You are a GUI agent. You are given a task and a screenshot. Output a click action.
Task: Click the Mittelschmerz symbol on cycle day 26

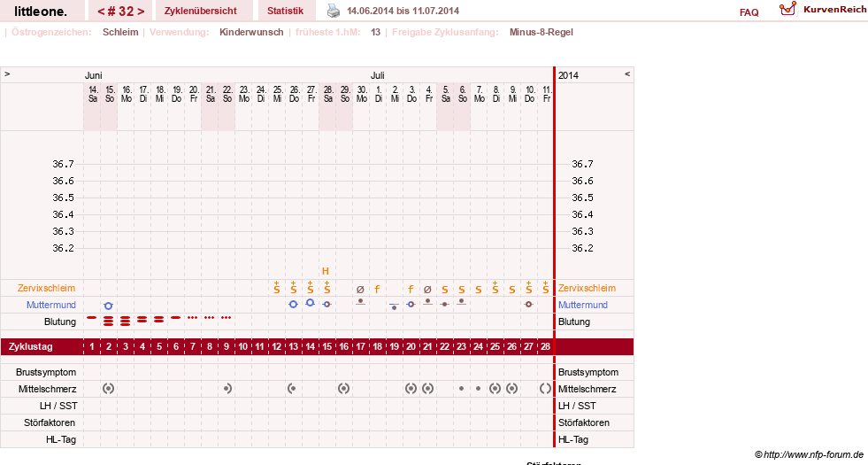pyautogui.click(x=512, y=389)
